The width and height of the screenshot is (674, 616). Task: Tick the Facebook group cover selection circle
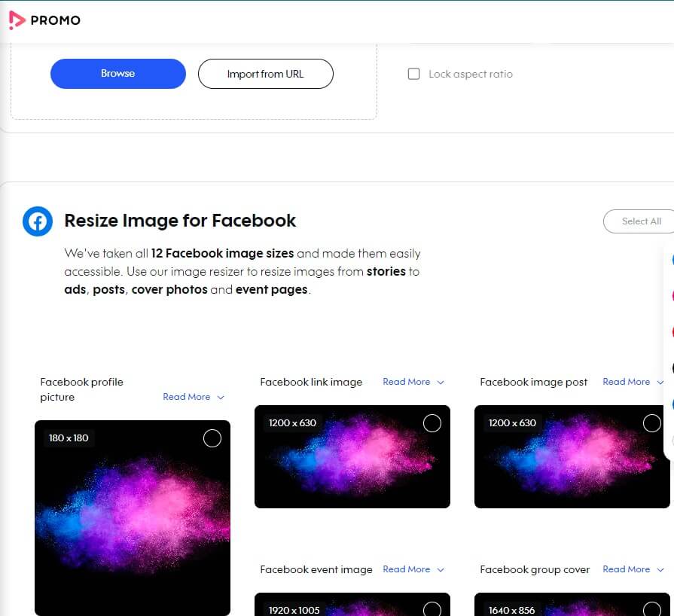(652, 608)
